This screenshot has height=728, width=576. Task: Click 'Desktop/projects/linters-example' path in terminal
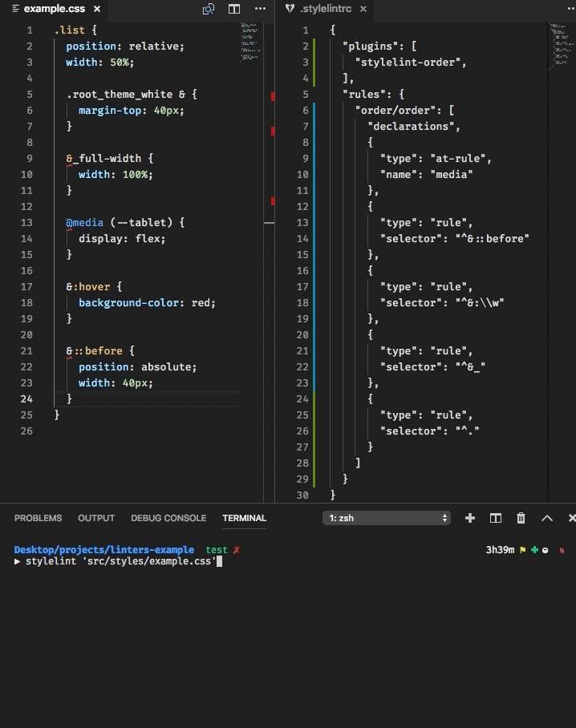[104, 550]
